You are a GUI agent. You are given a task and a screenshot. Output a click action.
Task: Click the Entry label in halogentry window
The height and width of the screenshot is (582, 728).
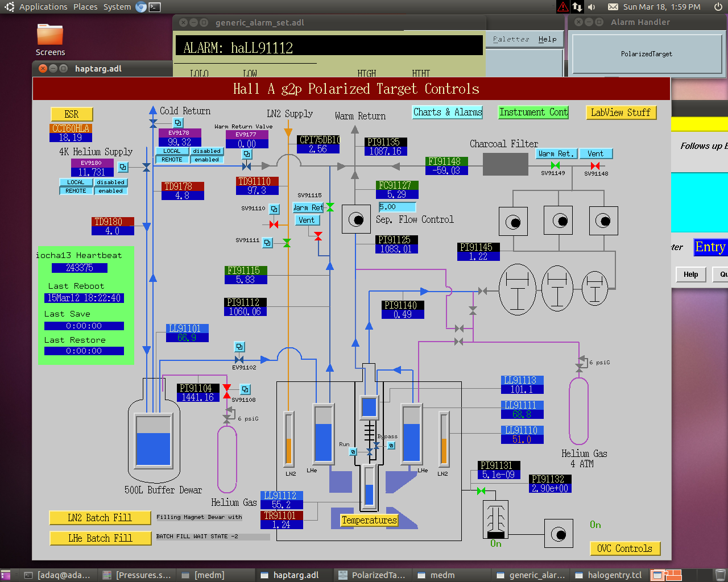[710, 247]
